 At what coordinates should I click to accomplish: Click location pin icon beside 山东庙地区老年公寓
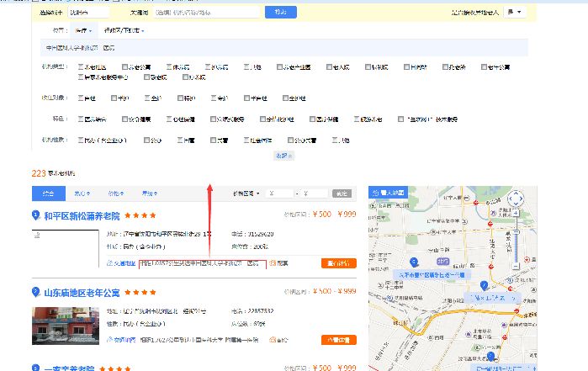click(36, 292)
